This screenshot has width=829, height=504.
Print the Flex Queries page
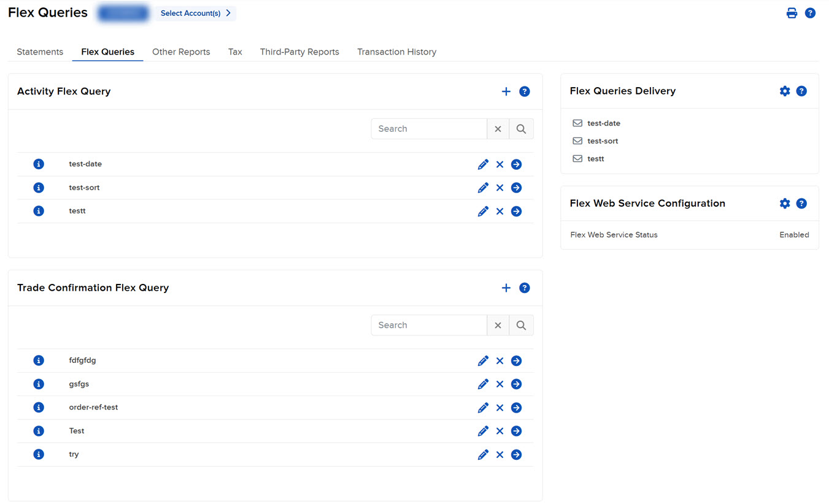pyautogui.click(x=792, y=12)
